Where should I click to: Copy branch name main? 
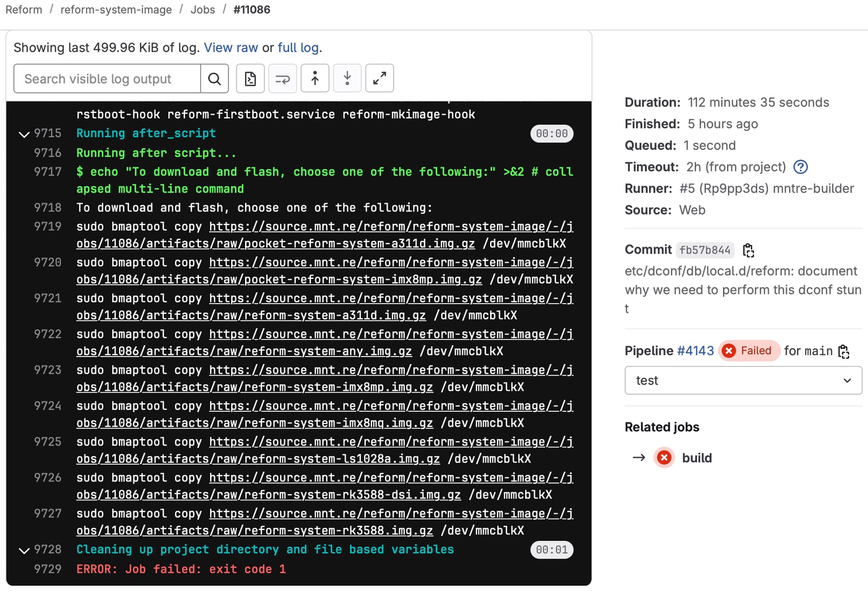[x=844, y=351]
